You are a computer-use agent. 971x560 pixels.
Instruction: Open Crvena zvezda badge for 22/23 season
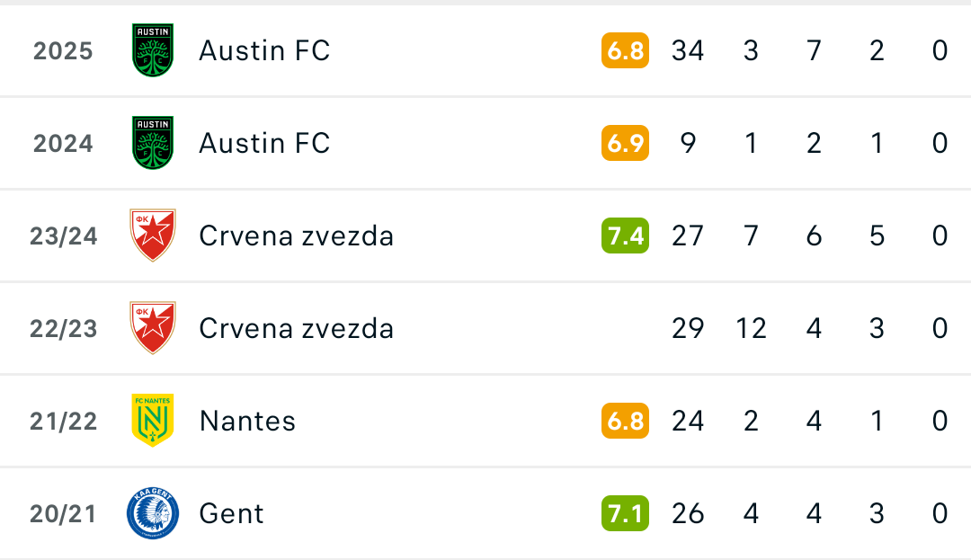[153, 328]
